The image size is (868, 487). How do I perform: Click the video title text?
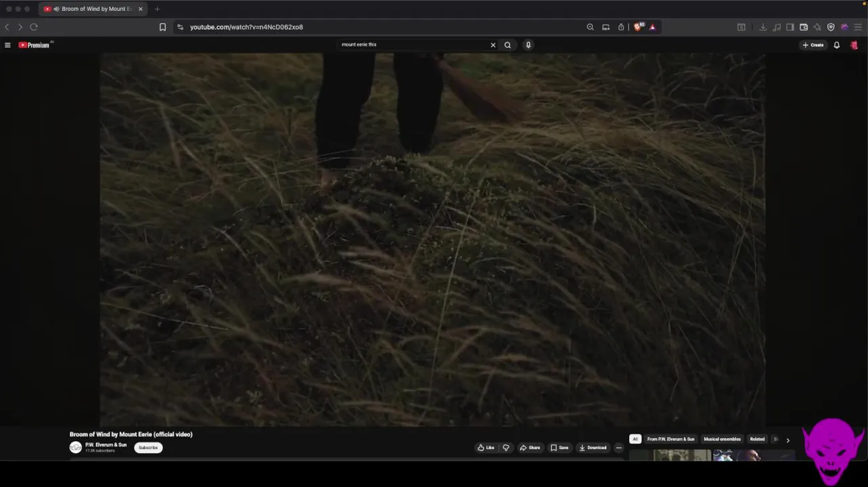point(131,434)
